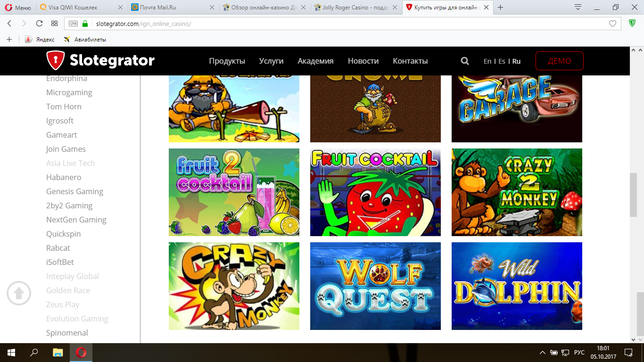644x362 pixels.
Task: Switch to the Почта Mail.Ru tab
Action: point(173,8)
